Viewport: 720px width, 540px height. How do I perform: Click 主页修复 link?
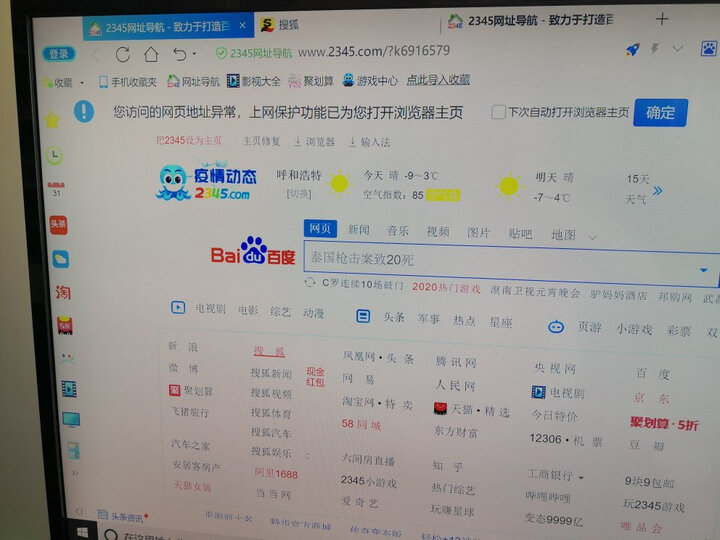tap(261, 141)
